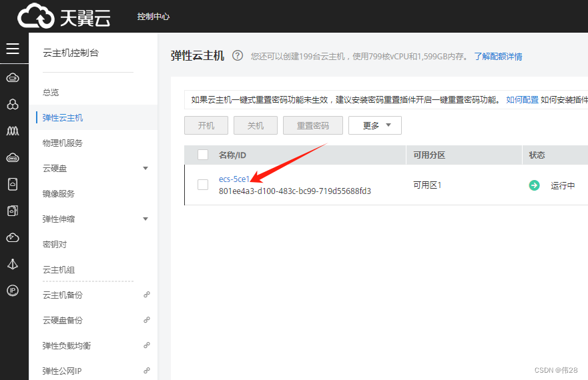This screenshot has width=588, height=380.
Task: Click the 天翼云 cloud logo
Action: 64,16
